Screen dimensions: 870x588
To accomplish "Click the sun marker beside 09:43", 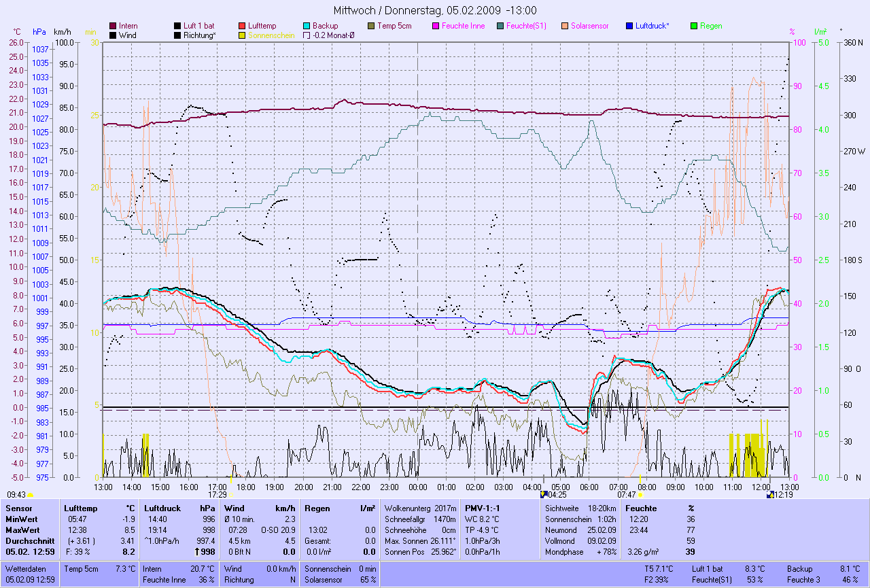I will [x=31, y=496].
